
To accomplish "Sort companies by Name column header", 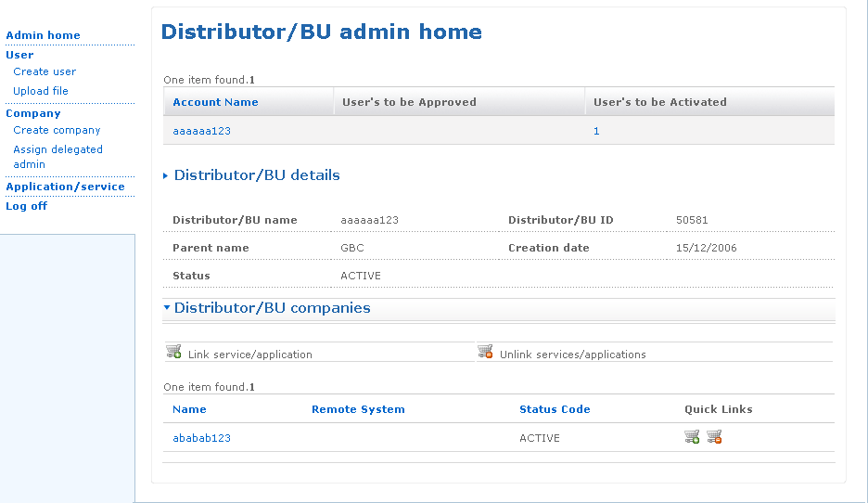I will [189, 409].
